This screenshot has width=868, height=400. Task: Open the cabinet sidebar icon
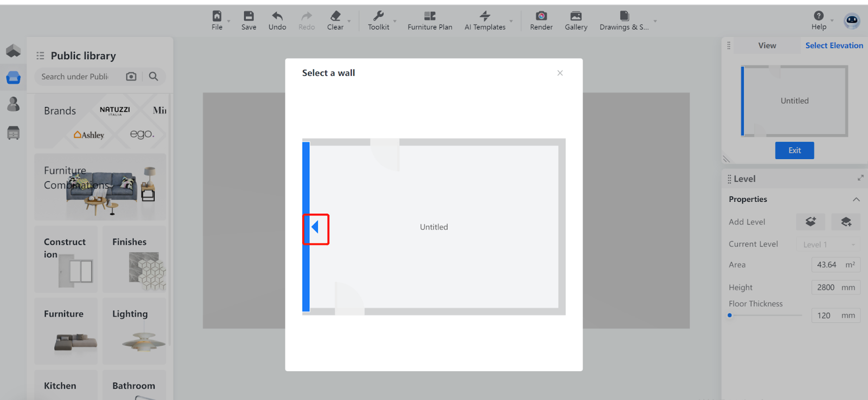(14, 132)
